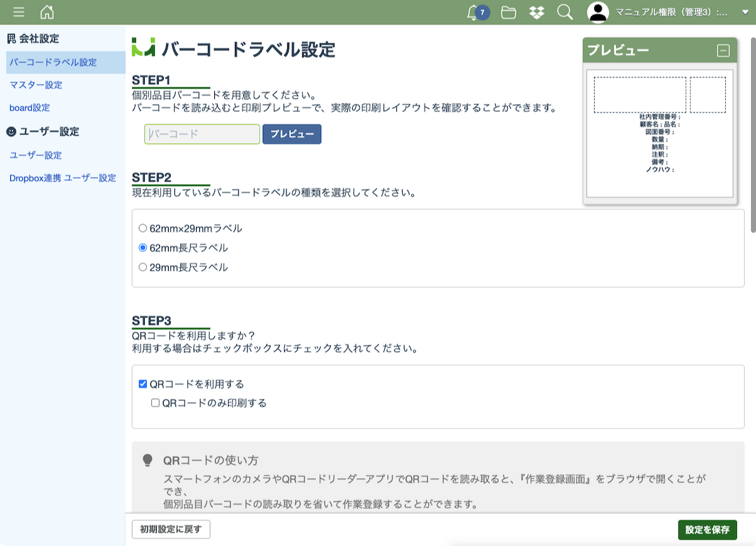The image size is (756, 546).
Task: Uncheck the QRコードを利用する checkbox
Action: tap(143, 384)
